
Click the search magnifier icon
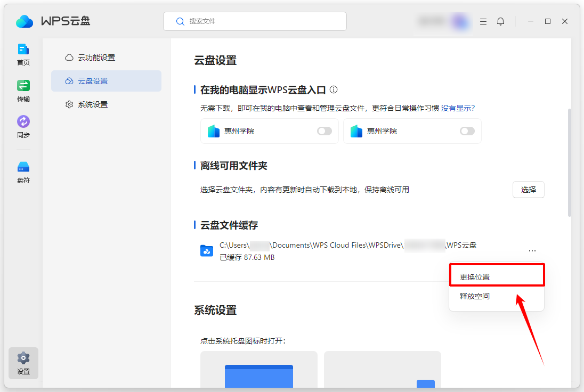[x=180, y=21]
